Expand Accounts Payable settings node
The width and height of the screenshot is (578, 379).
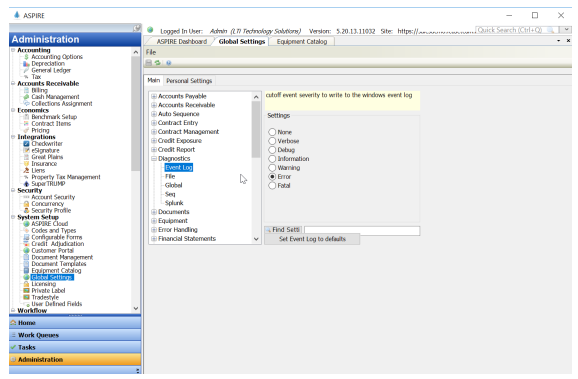click(x=154, y=96)
